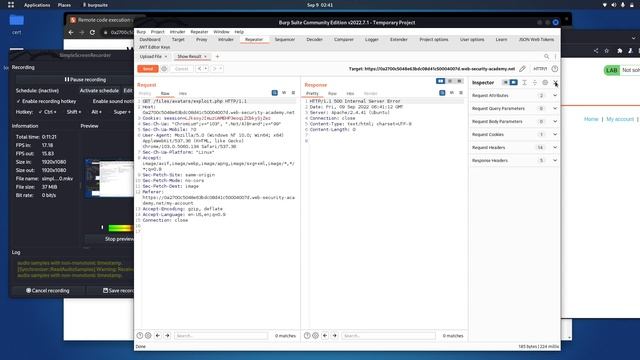
Task: Pause recording in SimpleScreenRecorder
Action: (x=85, y=80)
